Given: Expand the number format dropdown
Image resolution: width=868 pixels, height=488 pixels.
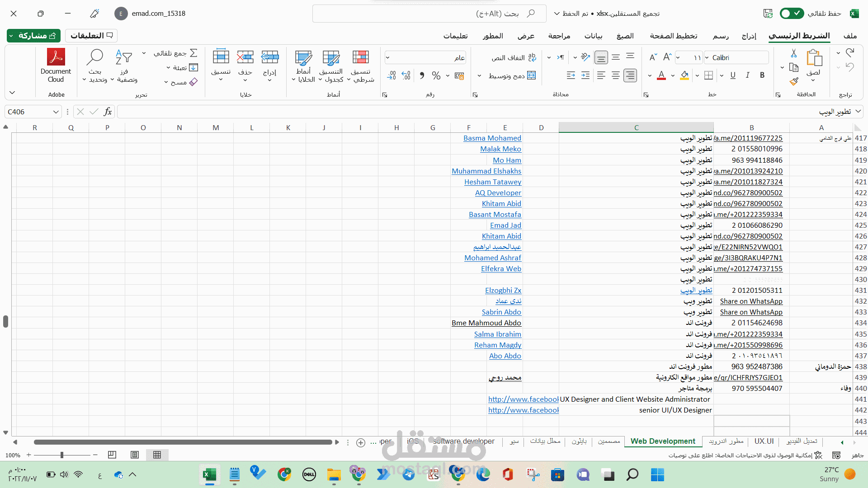Looking at the screenshot, I should tap(387, 57).
